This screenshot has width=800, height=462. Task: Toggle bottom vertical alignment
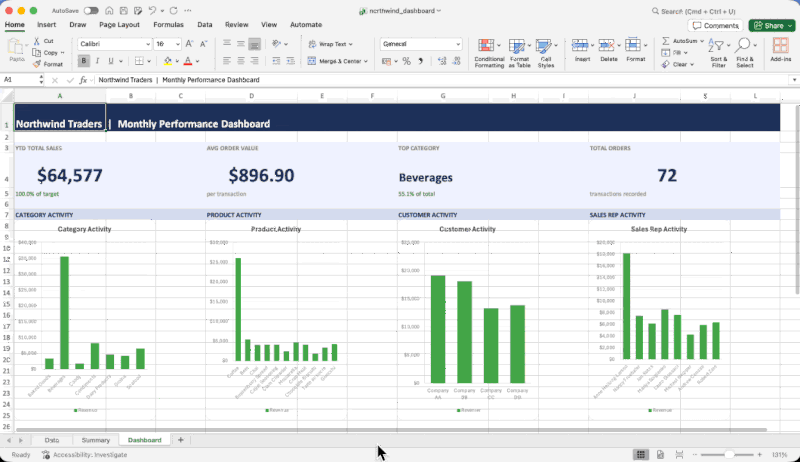254,44
